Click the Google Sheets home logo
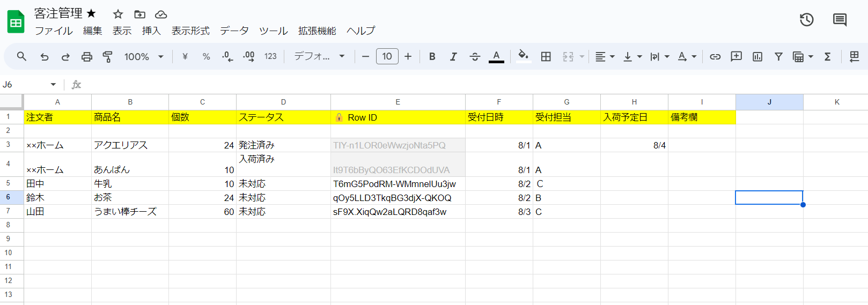 (16, 22)
